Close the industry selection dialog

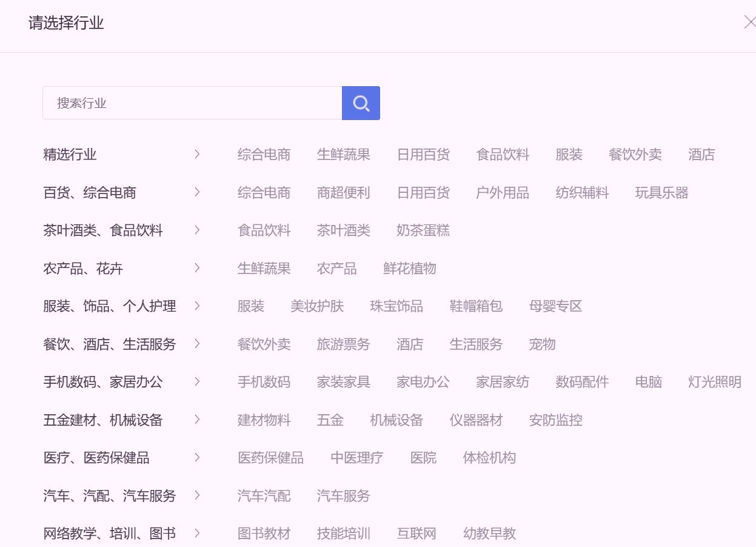click(x=749, y=23)
